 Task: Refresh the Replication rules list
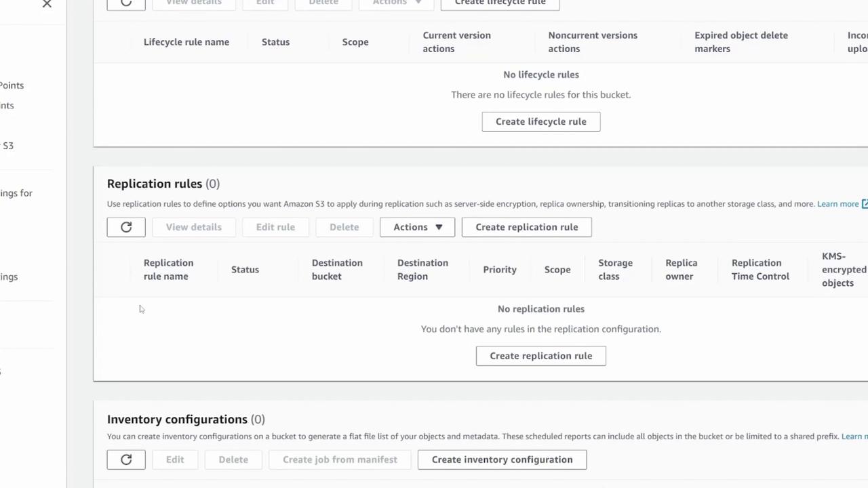pos(126,227)
